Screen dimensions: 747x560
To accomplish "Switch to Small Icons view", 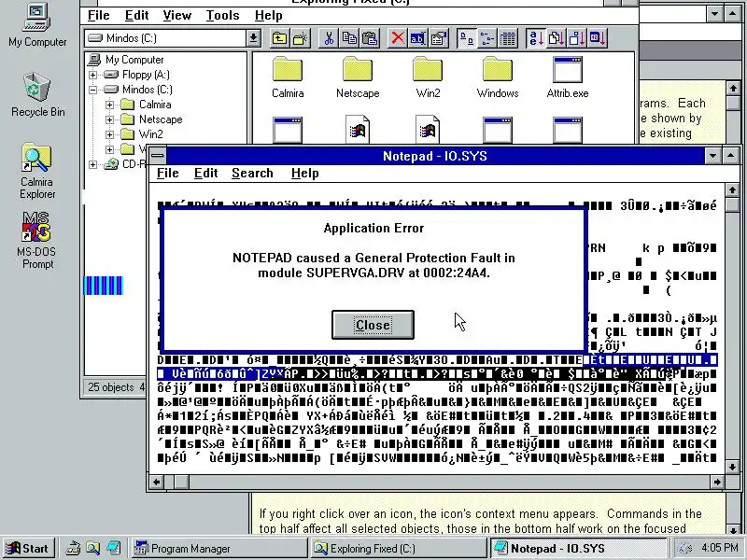I will click(x=486, y=38).
